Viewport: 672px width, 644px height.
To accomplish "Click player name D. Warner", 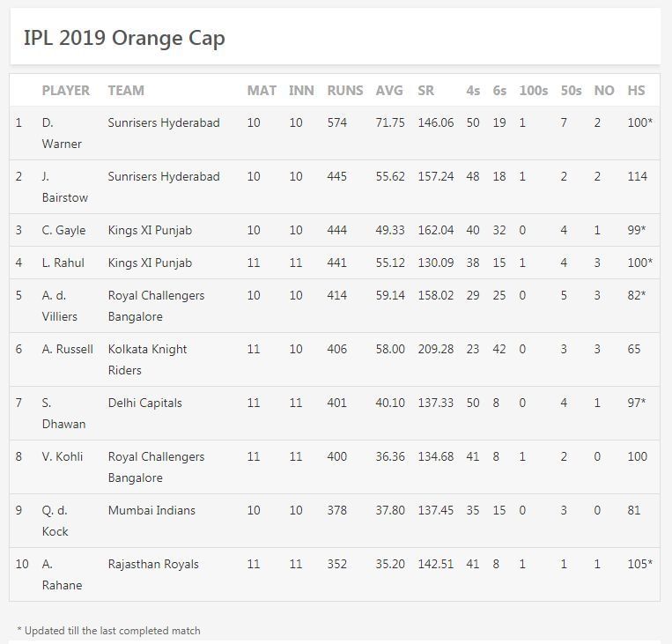I will click(x=62, y=133).
